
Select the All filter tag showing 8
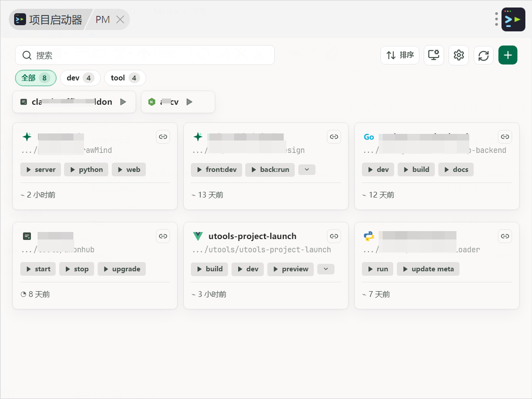coord(36,78)
